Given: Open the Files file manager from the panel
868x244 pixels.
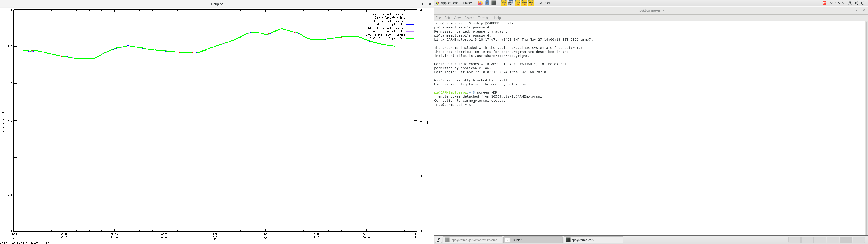Looking at the screenshot, I should click(x=487, y=3).
